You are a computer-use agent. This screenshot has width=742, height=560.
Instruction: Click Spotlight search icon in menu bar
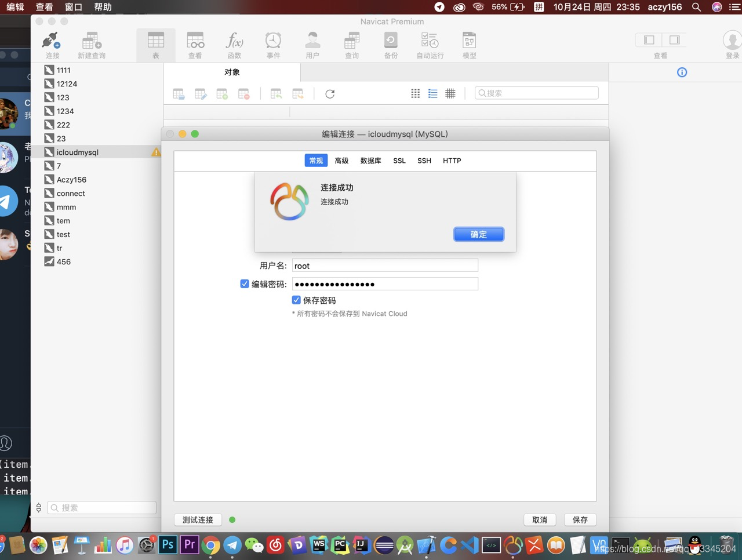[x=697, y=7]
